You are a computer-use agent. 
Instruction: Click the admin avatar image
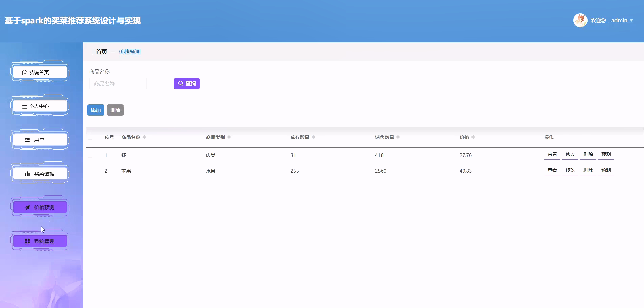pyautogui.click(x=580, y=20)
